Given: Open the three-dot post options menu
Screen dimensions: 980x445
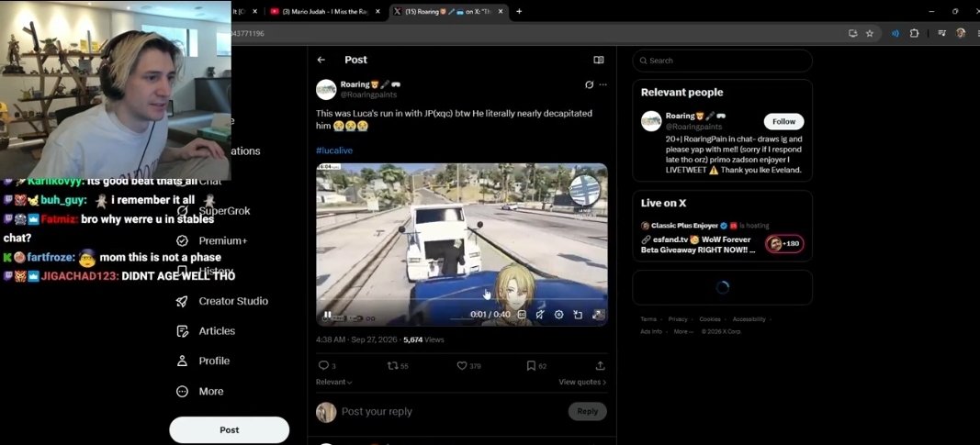Looking at the screenshot, I should coord(603,85).
